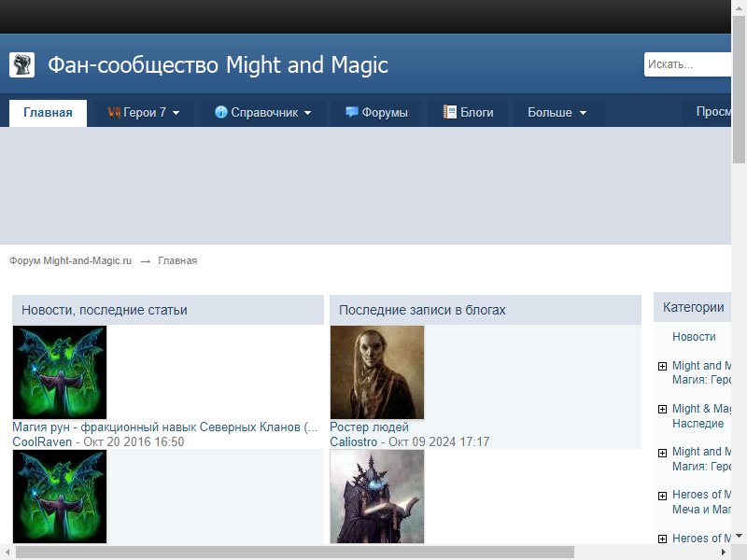Click the date Окт 09 2024 17:17
Viewport: 747px width, 560px height.
439,441
